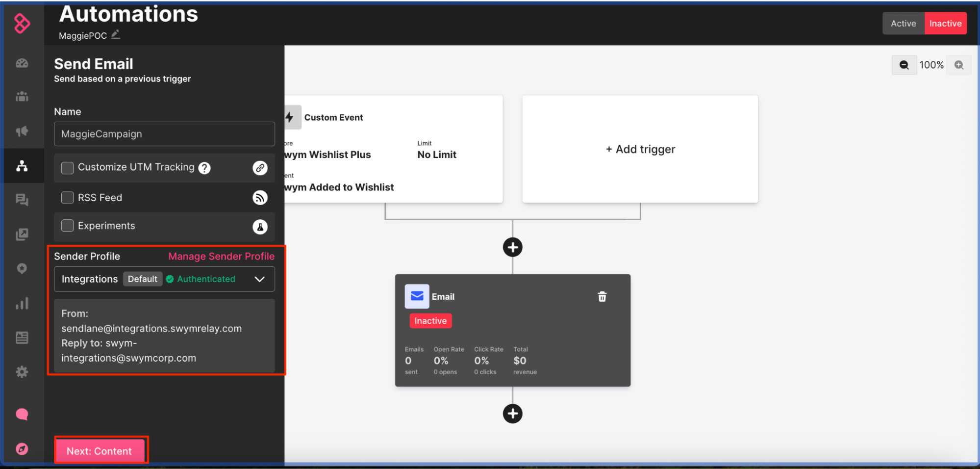The width and height of the screenshot is (980, 469).
Task: Enable the Experiments checkbox
Action: point(67,226)
